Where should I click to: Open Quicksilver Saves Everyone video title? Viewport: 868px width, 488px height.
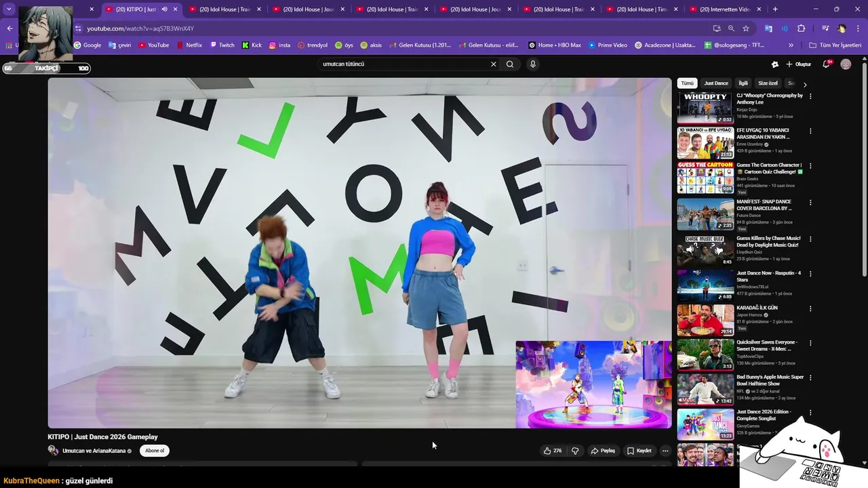coord(767,346)
